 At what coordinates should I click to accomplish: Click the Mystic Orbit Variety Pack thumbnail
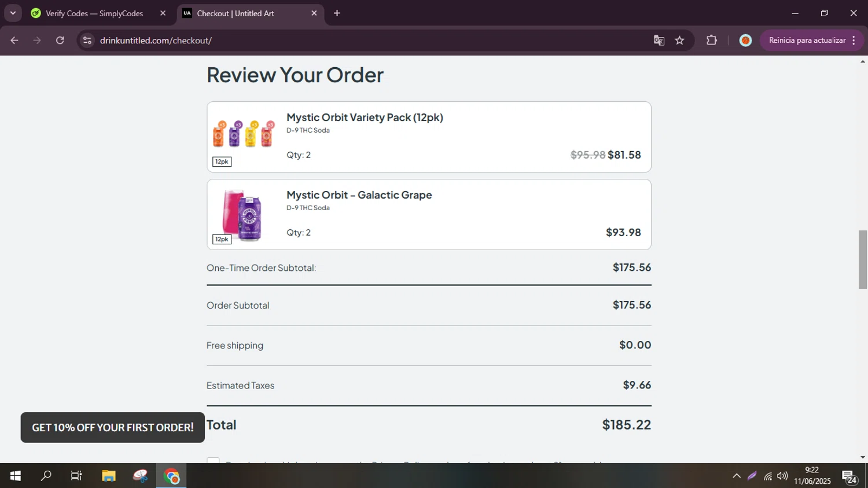243,134
